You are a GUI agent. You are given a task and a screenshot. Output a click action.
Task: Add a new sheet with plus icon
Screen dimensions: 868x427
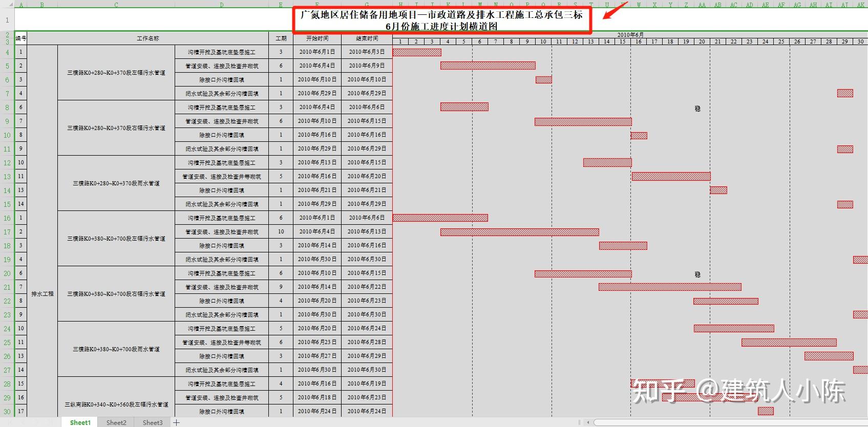coord(177,422)
